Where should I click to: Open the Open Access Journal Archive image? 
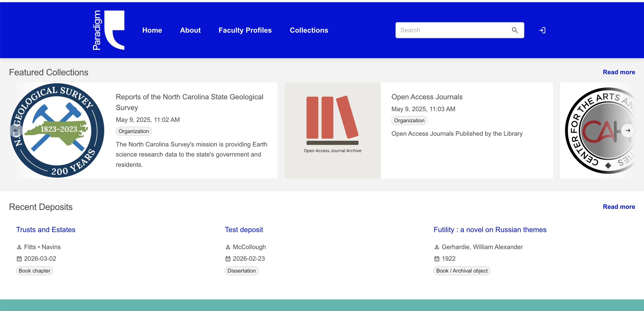(x=332, y=130)
